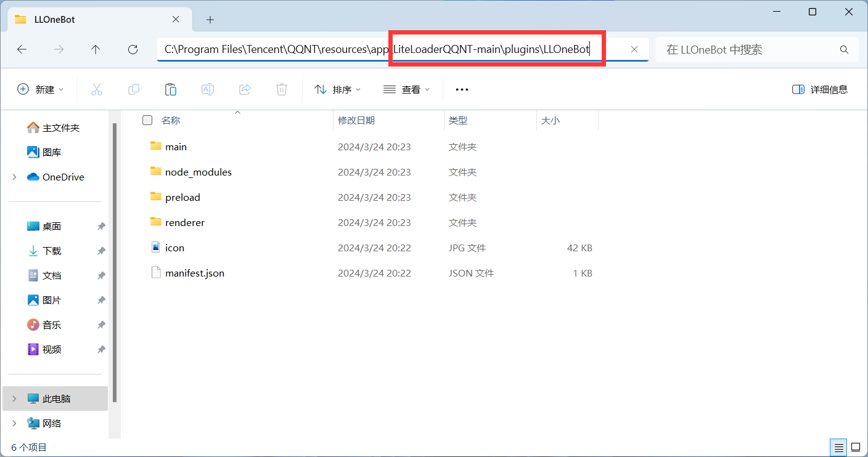The image size is (868, 457).
Task: Paste from clipboard using toolbar icon
Action: (x=171, y=89)
